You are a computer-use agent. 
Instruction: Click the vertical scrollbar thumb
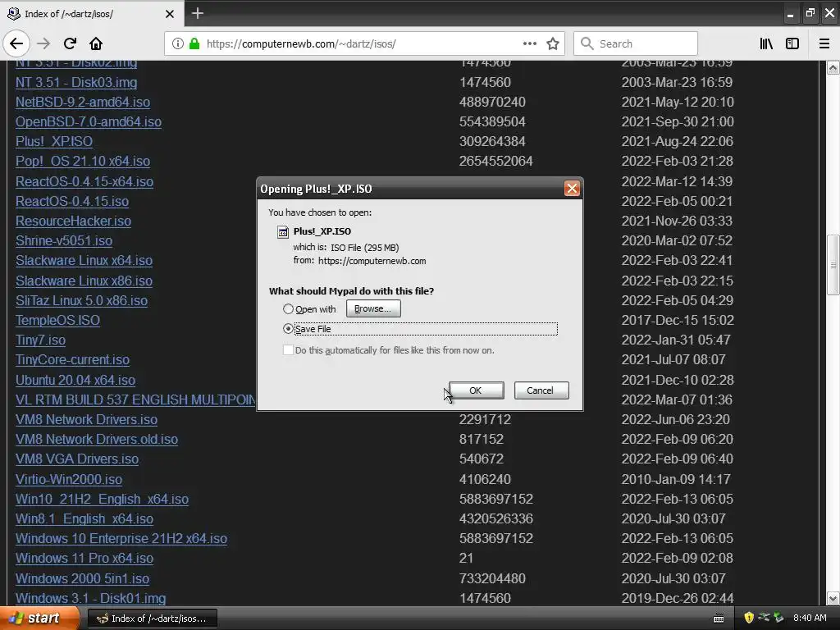pyautogui.click(x=833, y=265)
